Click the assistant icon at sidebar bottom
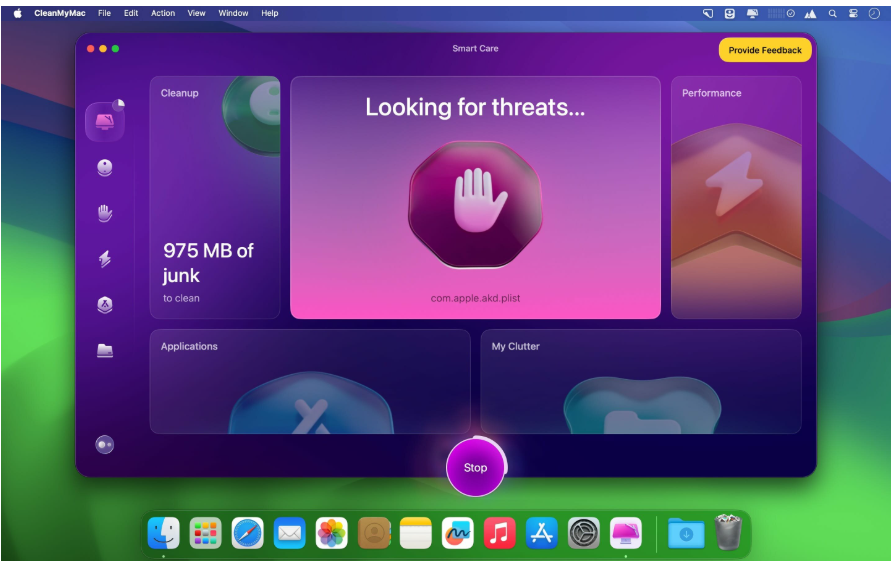This screenshot has width=892, height=561. 105,444
